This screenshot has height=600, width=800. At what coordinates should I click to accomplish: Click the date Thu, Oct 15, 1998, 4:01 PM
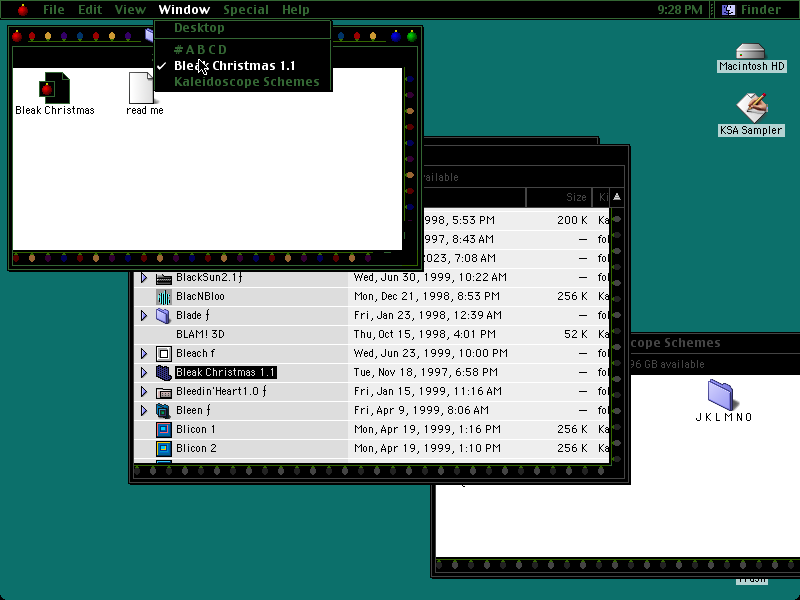[424, 335]
